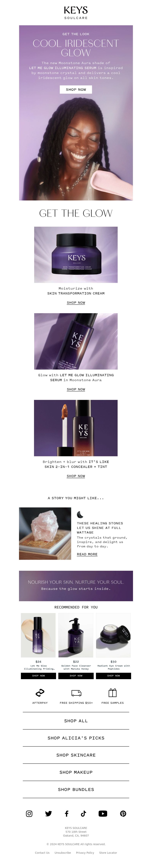The height and width of the screenshot is (868, 152).
Task: Open the TikTok icon
Action: click(83, 813)
